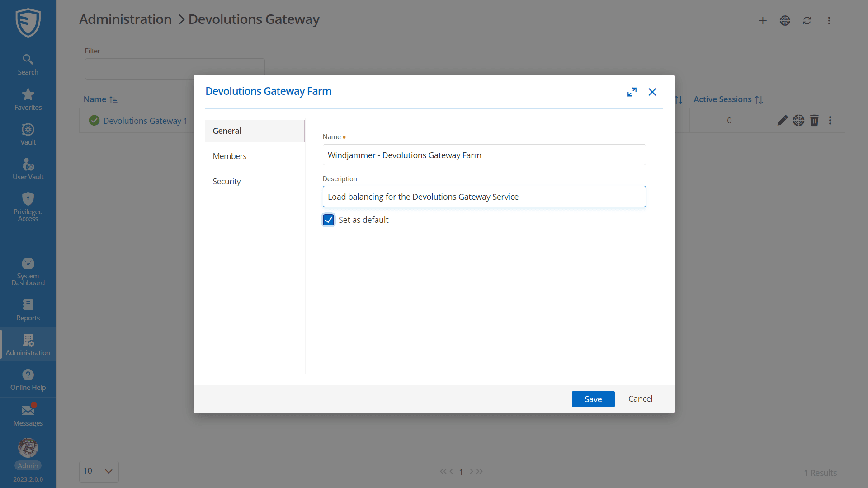This screenshot has height=488, width=868.
Task: Sort by the Active Sessions column arrows
Action: [759, 100]
